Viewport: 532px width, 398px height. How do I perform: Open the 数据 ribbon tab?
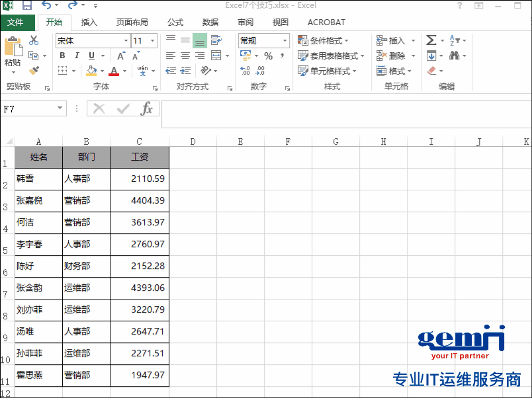tap(210, 22)
